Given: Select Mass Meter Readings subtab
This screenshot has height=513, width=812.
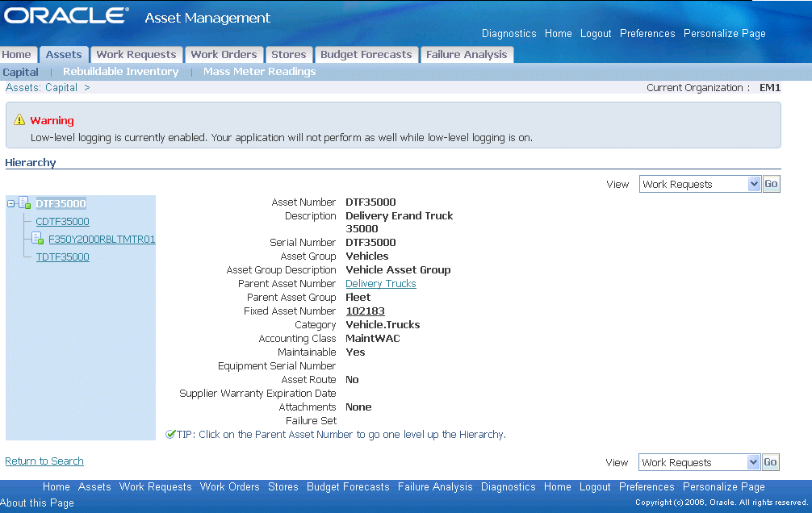Looking at the screenshot, I should 259,72.
